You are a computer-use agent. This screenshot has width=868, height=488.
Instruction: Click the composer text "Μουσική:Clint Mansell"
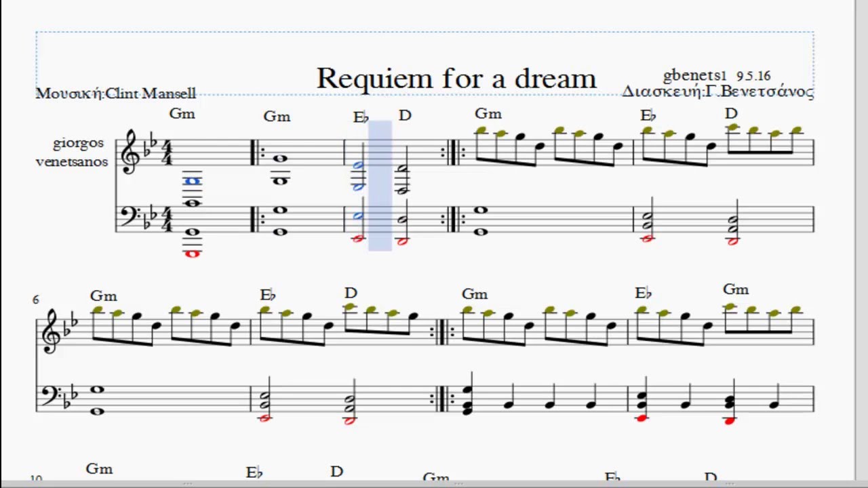pyautogui.click(x=116, y=94)
